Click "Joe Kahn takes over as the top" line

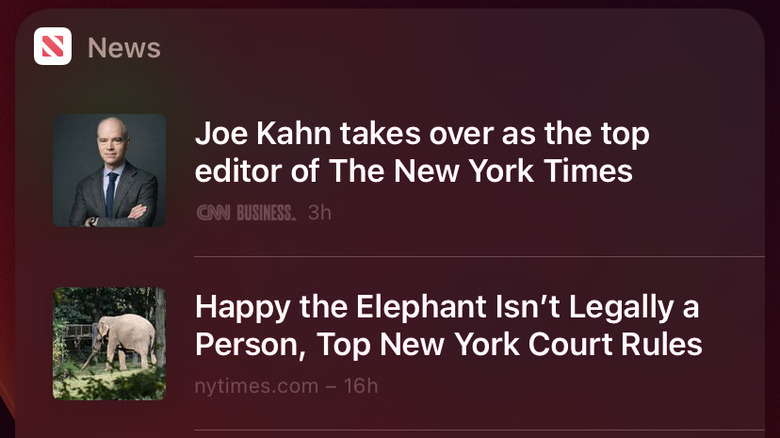tap(421, 134)
